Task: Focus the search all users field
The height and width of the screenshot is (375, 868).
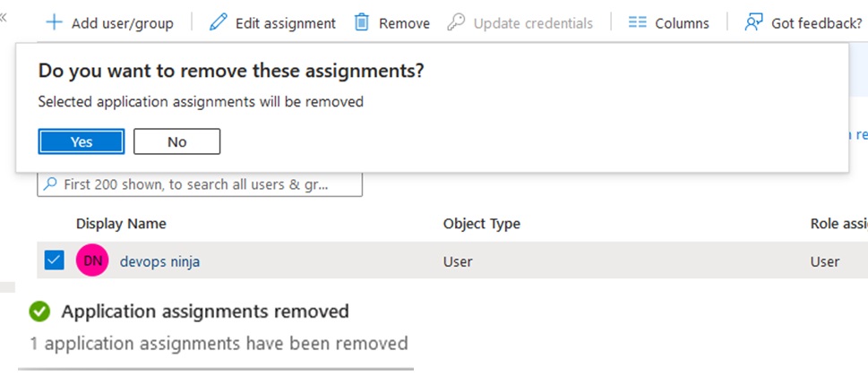Action: click(x=206, y=184)
